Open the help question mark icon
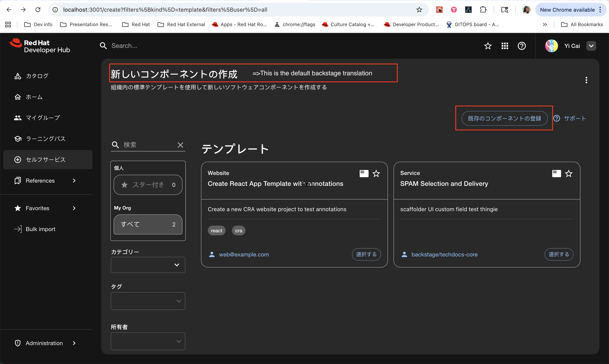Viewport: 609px width, 364px height. 522,46
